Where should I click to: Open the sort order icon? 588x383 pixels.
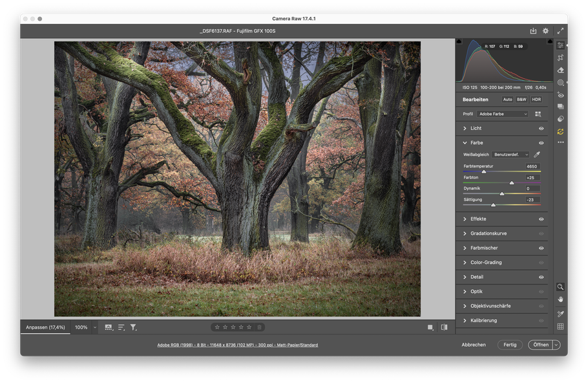(121, 327)
